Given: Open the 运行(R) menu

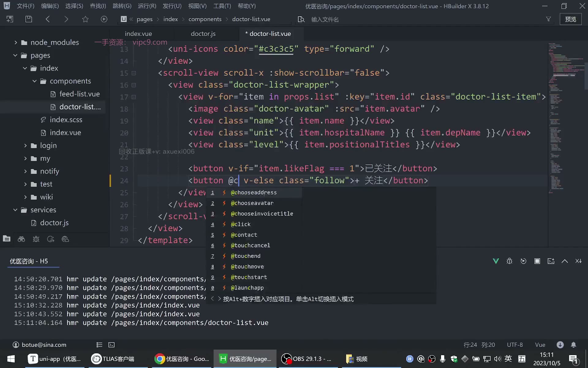Looking at the screenshot, I should point(147,6).
